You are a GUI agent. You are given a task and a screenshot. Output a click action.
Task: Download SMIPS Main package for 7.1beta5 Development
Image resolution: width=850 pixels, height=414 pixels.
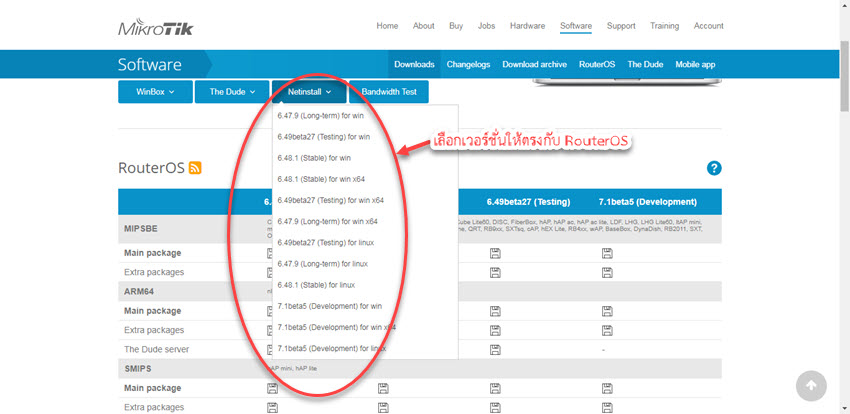[607, 388]
